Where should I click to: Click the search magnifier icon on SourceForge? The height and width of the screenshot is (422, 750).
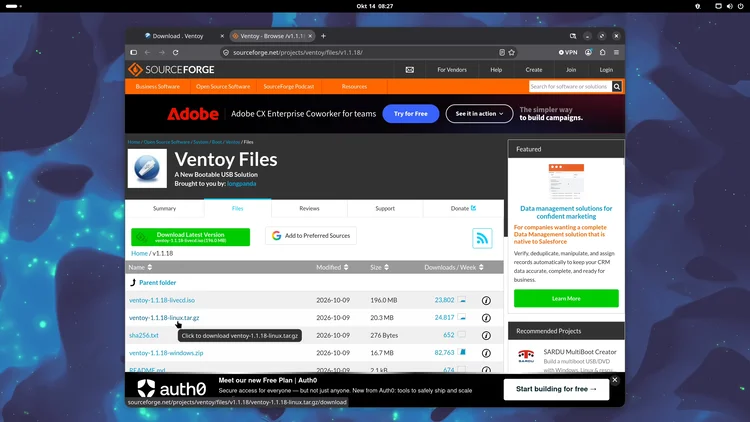pyautogui.click(x=617, y=87)
